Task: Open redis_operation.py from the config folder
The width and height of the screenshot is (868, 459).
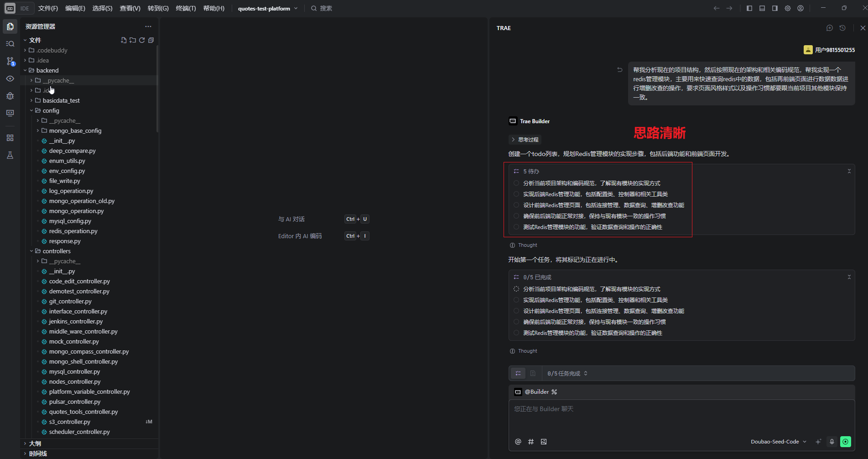Action: point(73,231)
